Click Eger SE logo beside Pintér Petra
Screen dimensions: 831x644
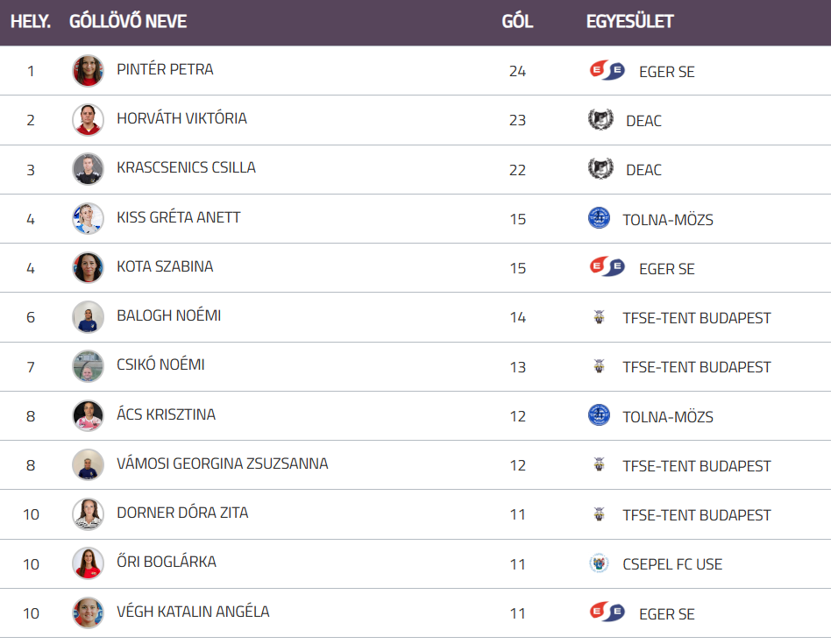click(x=607, y=71)
